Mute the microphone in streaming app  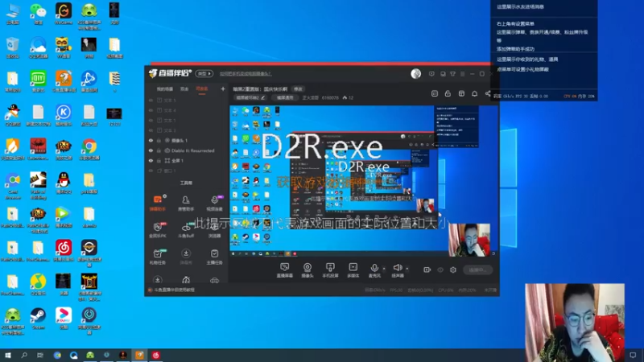(374, 270)
